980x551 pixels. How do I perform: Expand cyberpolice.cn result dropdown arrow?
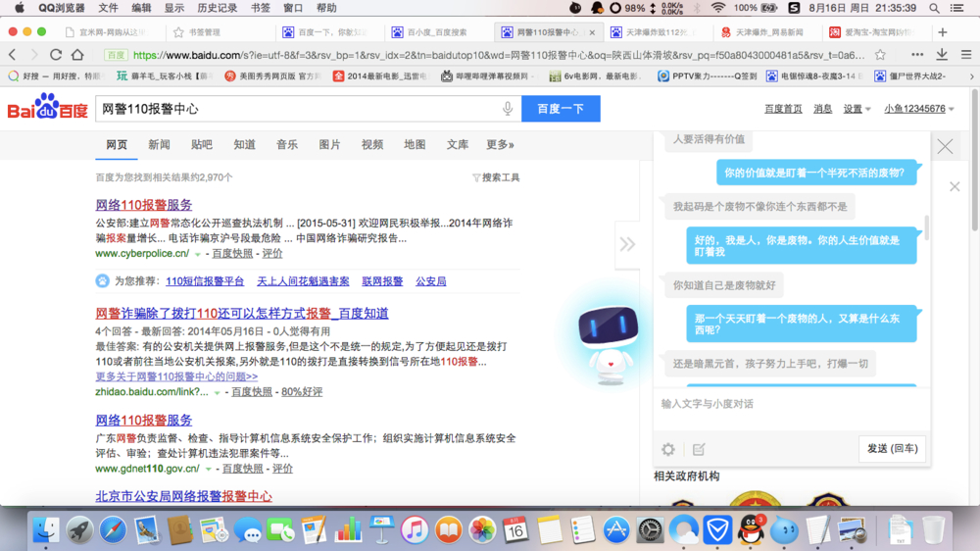[198, 255]
